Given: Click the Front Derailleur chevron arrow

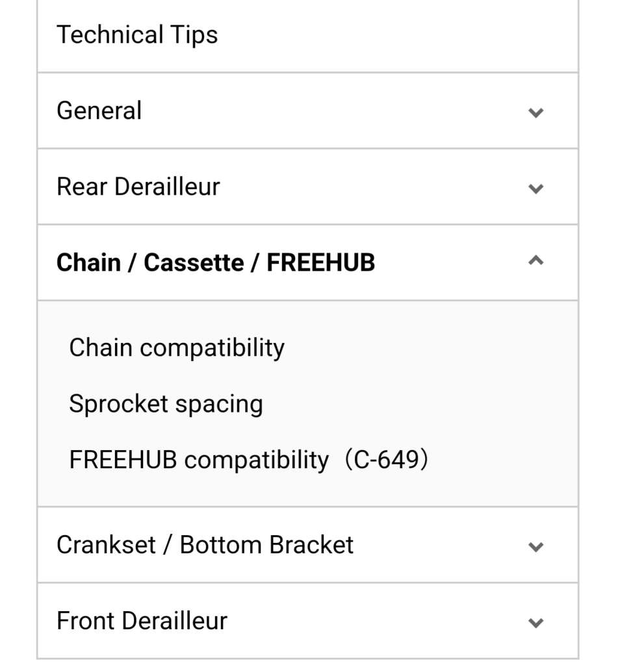Looking at the screenshot, I should (535, 621).
